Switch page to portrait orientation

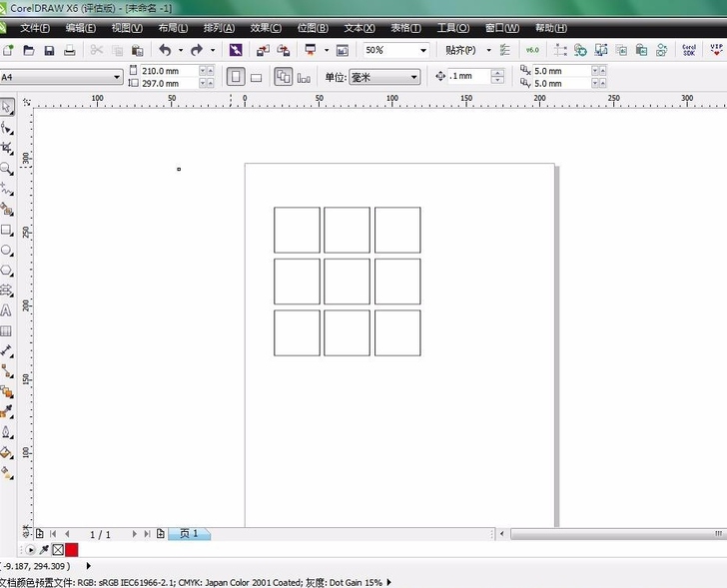point(235,77)
